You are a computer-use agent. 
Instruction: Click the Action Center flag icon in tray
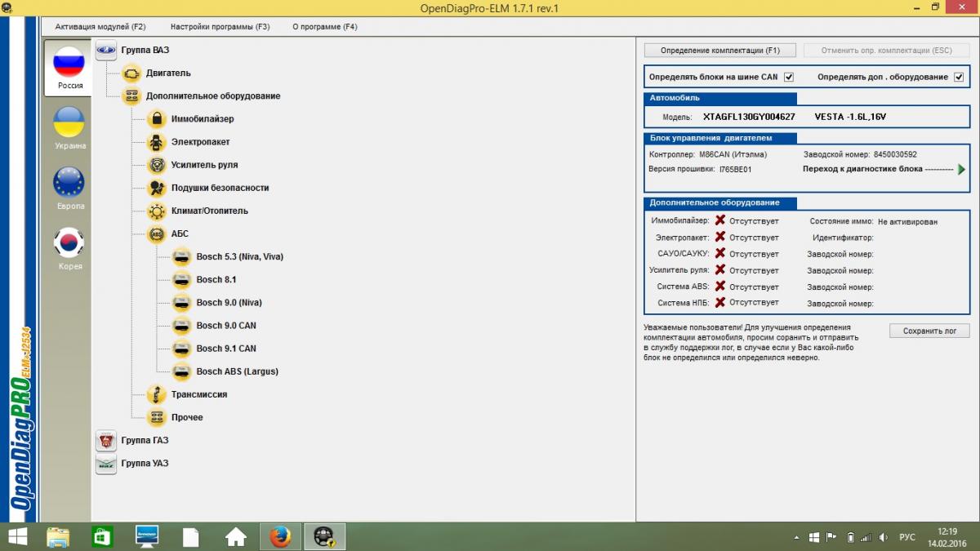tap(831, 537)
